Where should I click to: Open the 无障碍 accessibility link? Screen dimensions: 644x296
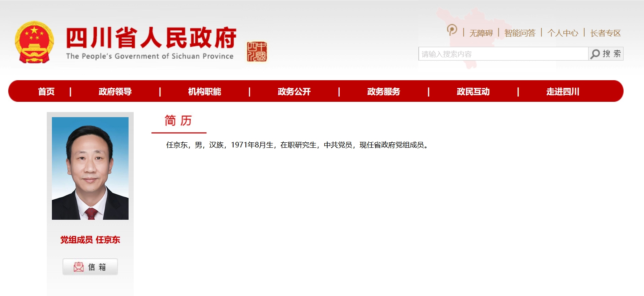click(481, 33)
